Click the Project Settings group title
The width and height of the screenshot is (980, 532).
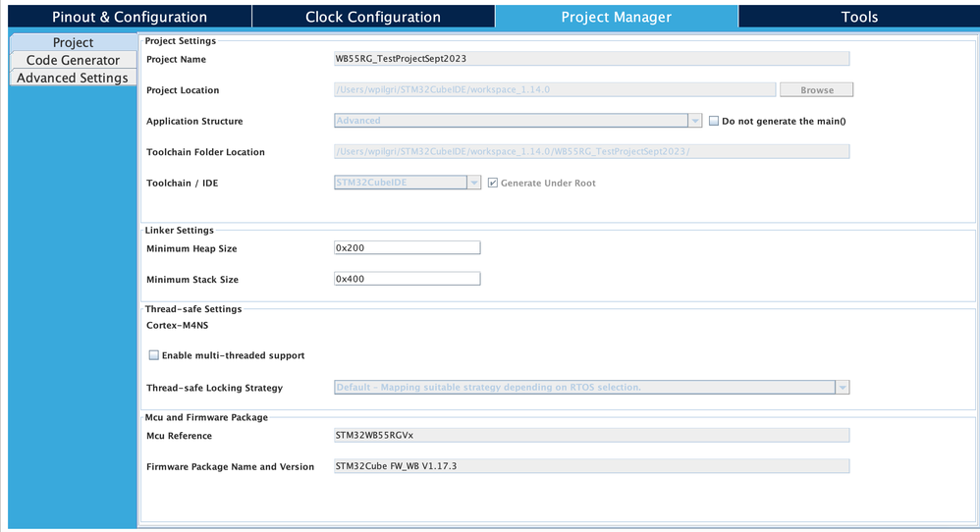pyautogui.click(x=180, y=40)
